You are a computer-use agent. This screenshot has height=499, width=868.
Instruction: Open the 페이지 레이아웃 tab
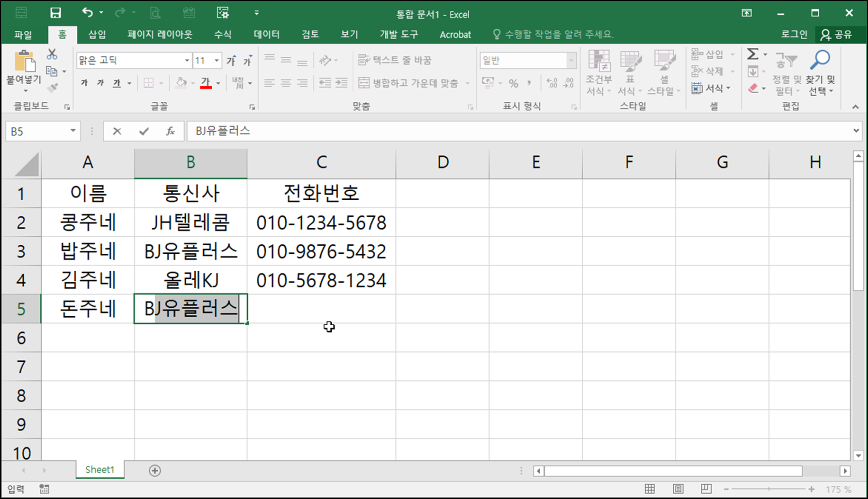tap(160, 35)
